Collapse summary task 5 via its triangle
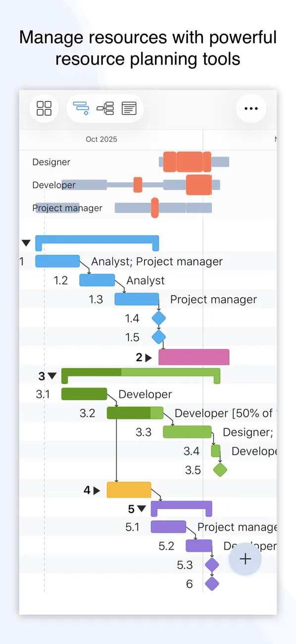The width and height of the screenshot is (296, 644). (141, 508)
